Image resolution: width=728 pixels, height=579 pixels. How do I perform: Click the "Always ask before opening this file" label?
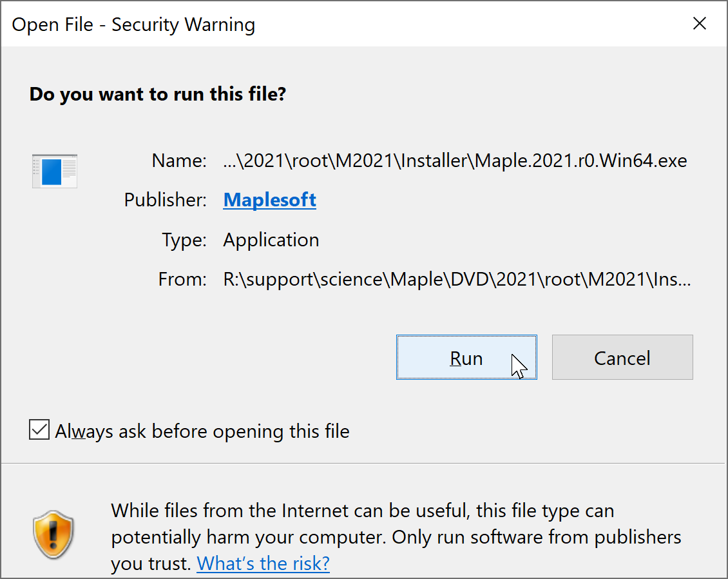click(x=202, y=431)
